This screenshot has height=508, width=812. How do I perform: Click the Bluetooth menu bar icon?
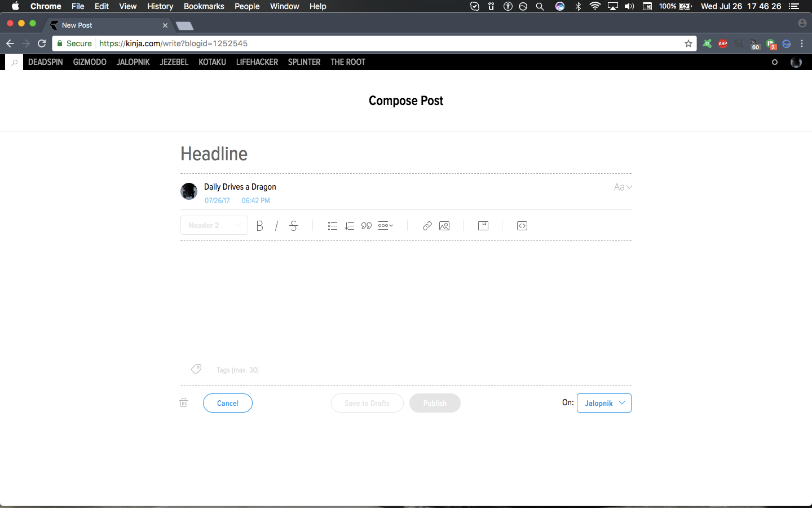[578, 6]
